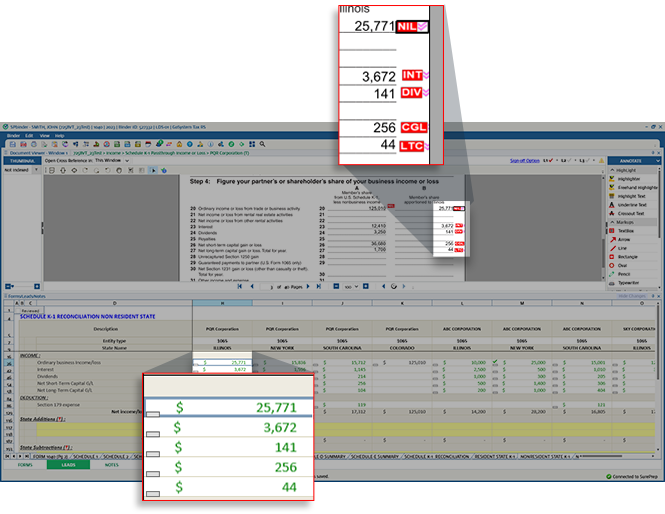Open the Help menu
Image resolution: width=665 pixels, height=514 pixels.
[59, 136]
